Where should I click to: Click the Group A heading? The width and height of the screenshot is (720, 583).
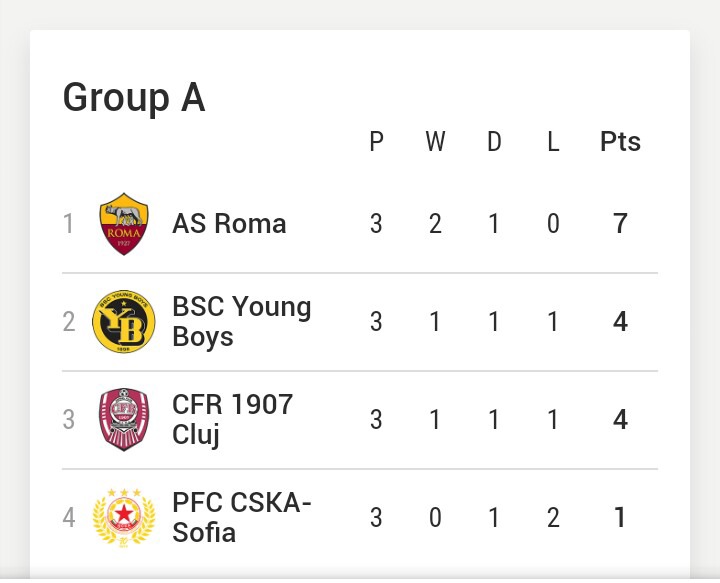tap(134, 97)
